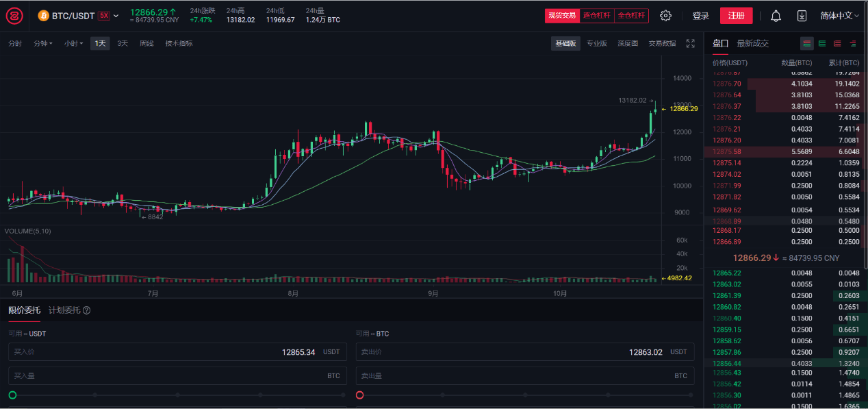
Task: Click the green buy amount slider handle
Action: (12, 395)
